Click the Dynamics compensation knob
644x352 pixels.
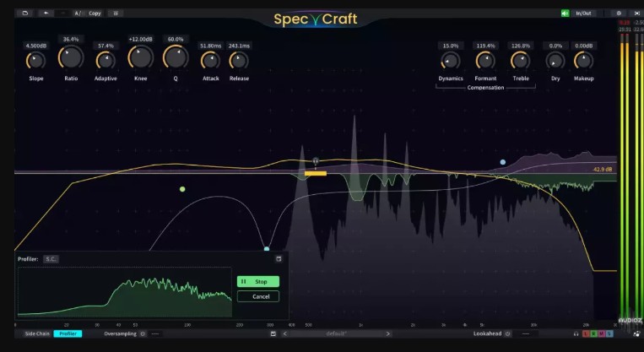tap(451, 61)
